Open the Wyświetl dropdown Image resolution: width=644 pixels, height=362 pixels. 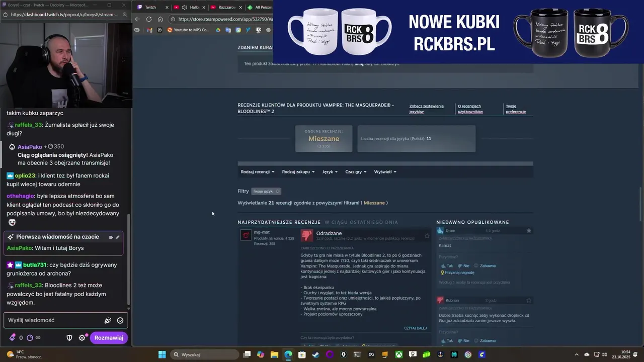tap(385, 172)
